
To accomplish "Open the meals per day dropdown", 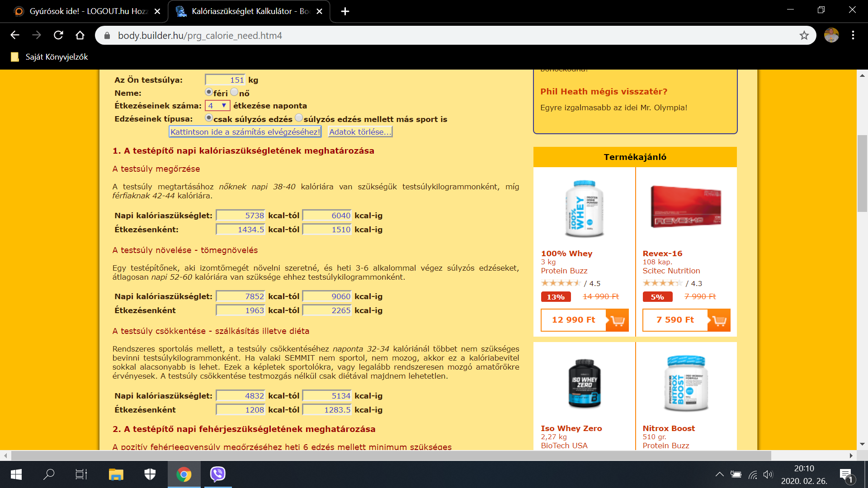I will (217, 106).
